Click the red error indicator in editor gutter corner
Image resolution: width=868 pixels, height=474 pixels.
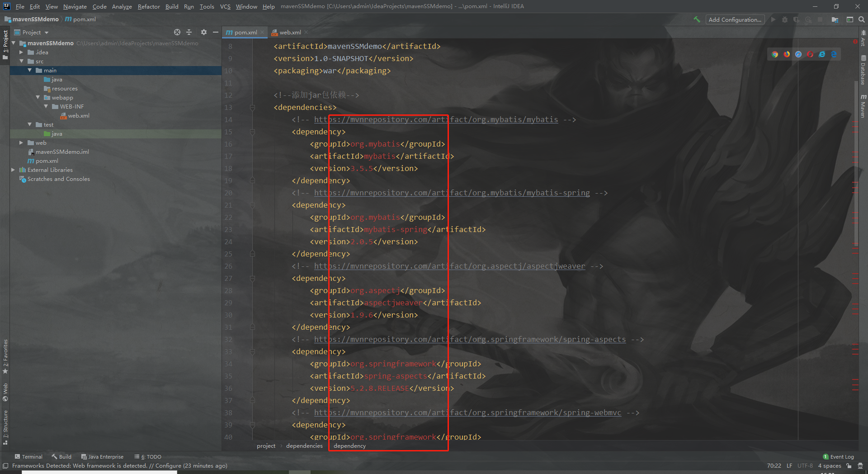coord(855,42)
